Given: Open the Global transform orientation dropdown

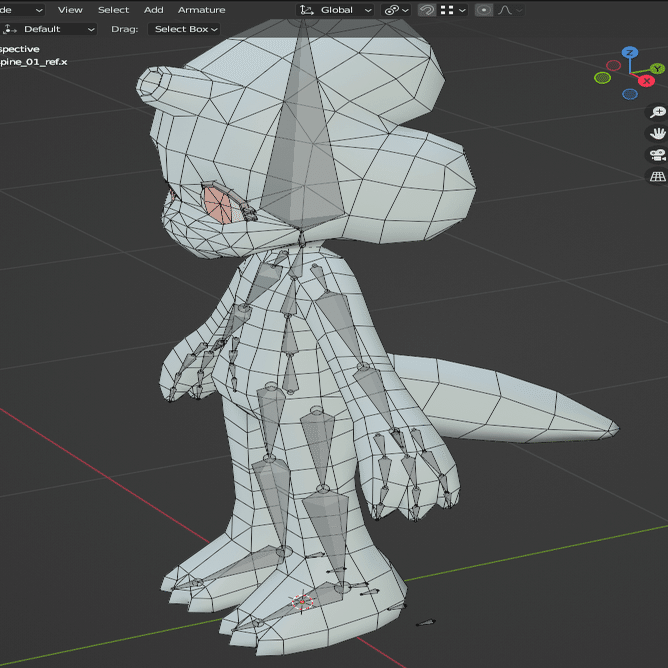Looking at the screenshot, I should coord(335,10).
